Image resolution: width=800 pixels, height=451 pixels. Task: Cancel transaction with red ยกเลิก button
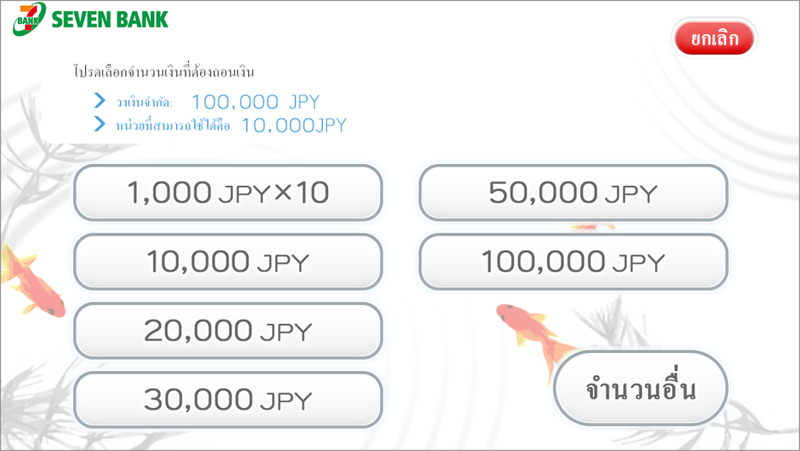point(714,38)
